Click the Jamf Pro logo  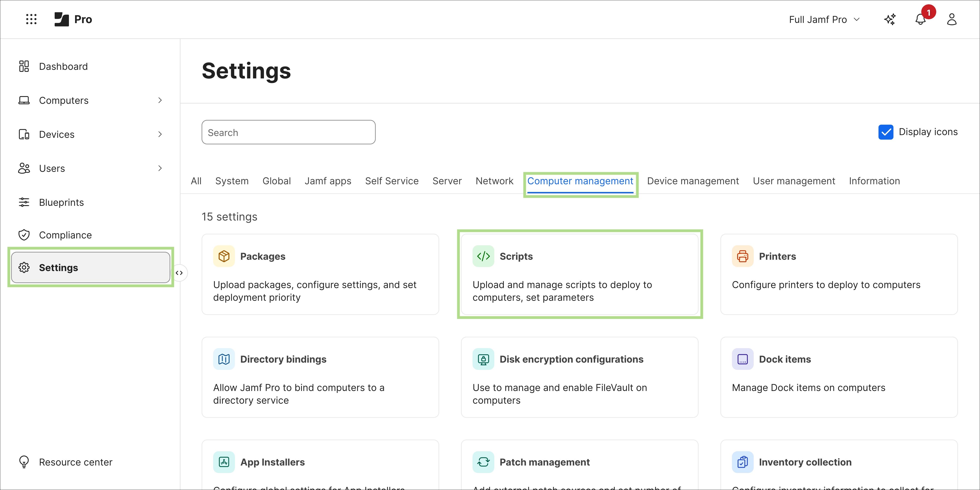coord(73,19)
